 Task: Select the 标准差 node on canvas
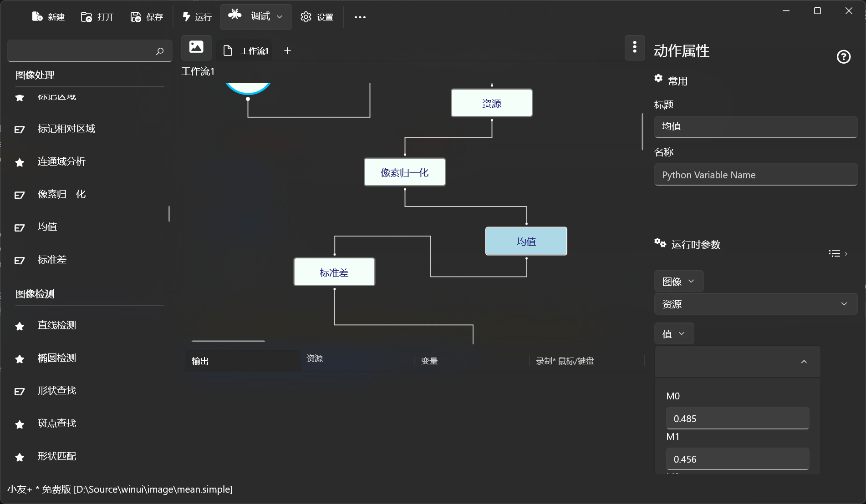pyautogui.click(x=334, y=272)
